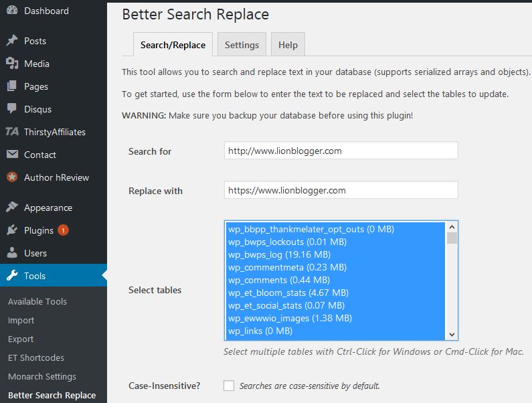Click the Posts pushpin icon
Image resolution: width=532 pixels, height=403 pixels.
[x=12, y=41]
